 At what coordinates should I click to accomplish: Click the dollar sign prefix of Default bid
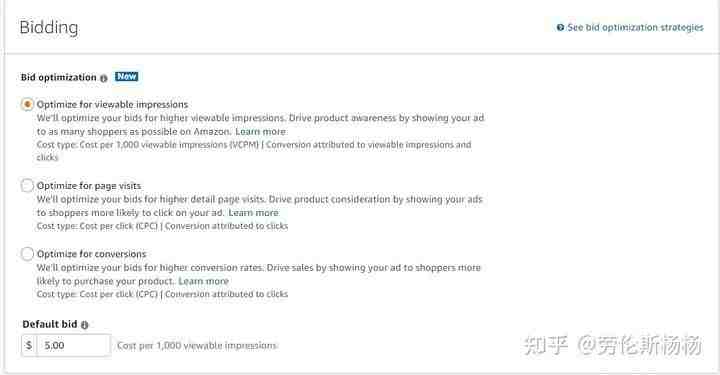(x=29, y=345)
